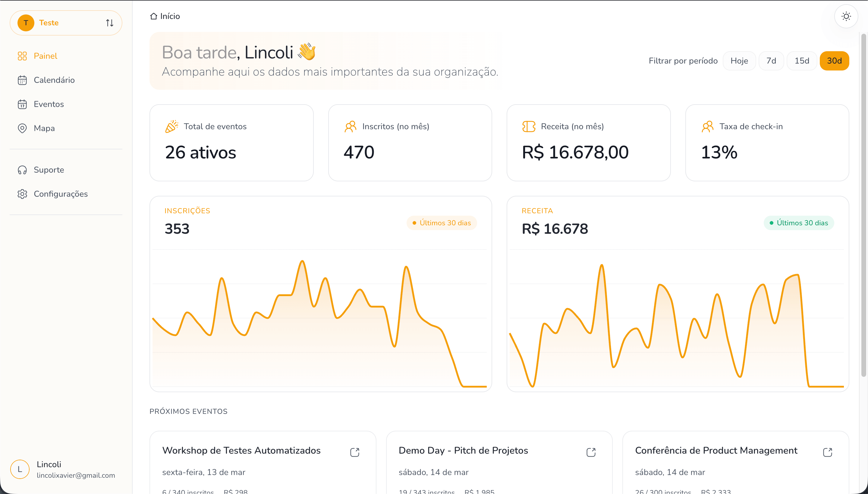868x494 pixels.
Task: Open Demo Day event external link icon
Action: [591, 452]
